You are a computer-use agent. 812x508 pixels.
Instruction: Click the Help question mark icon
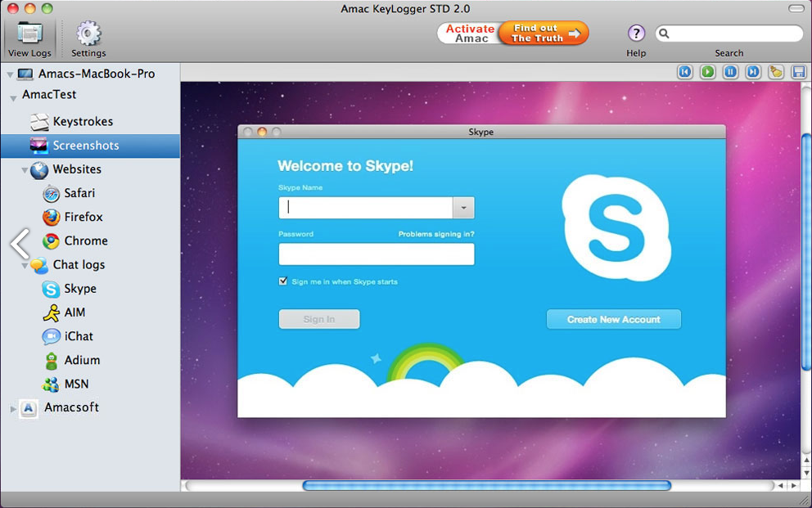636,34
